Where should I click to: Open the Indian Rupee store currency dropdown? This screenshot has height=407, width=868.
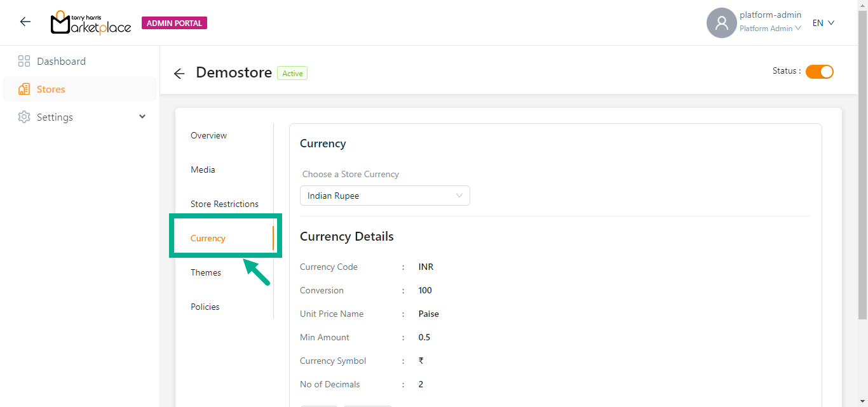point(384,196)
